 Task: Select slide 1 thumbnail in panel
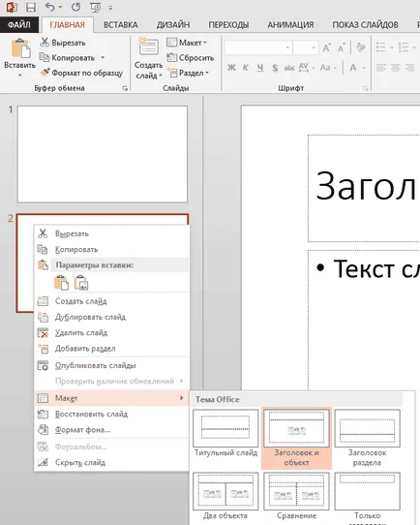tap(103, 154)
